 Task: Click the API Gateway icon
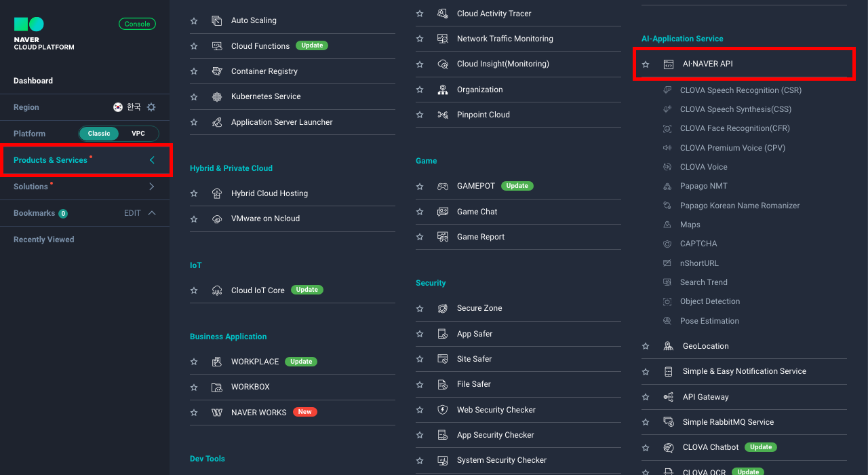point(669,397)
